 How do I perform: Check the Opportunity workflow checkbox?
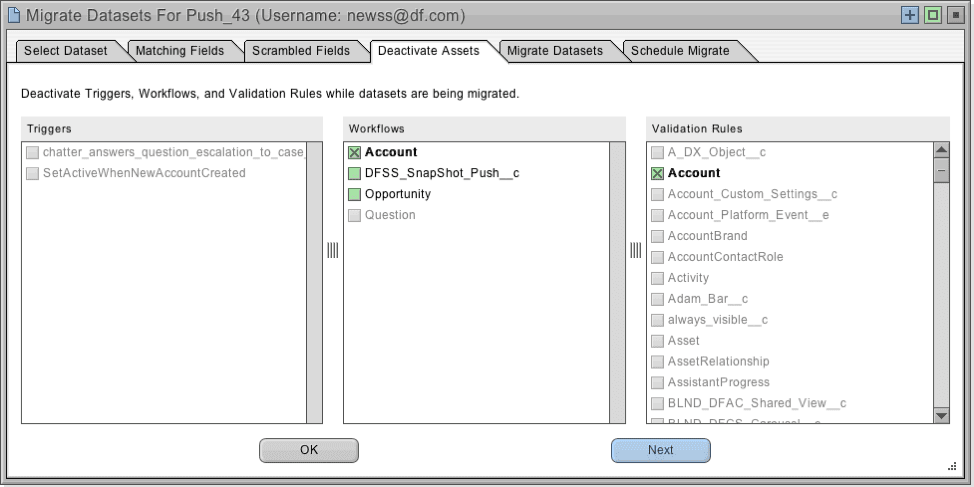(x=354, y=194)
